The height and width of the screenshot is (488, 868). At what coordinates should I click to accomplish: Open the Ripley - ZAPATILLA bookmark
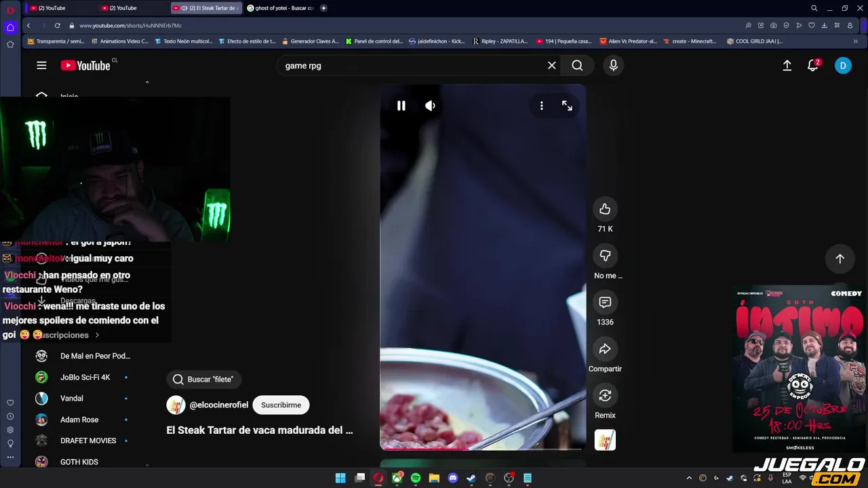click(x=500, y=41)
